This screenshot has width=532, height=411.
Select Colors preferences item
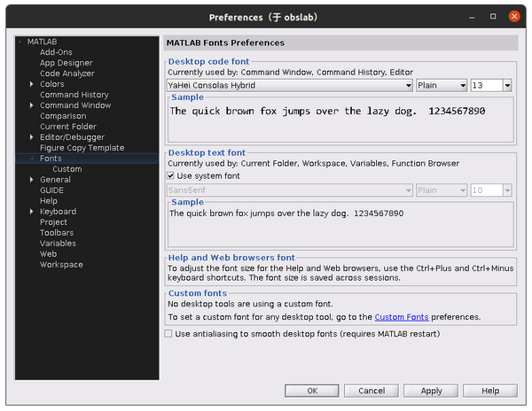[x=52, y=84]
